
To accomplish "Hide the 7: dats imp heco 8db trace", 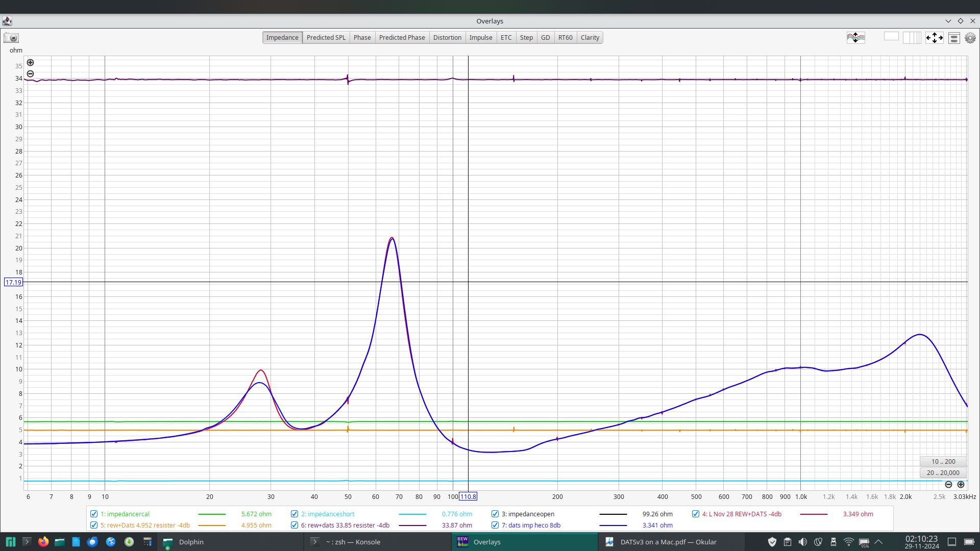I will tap(495, 525).
